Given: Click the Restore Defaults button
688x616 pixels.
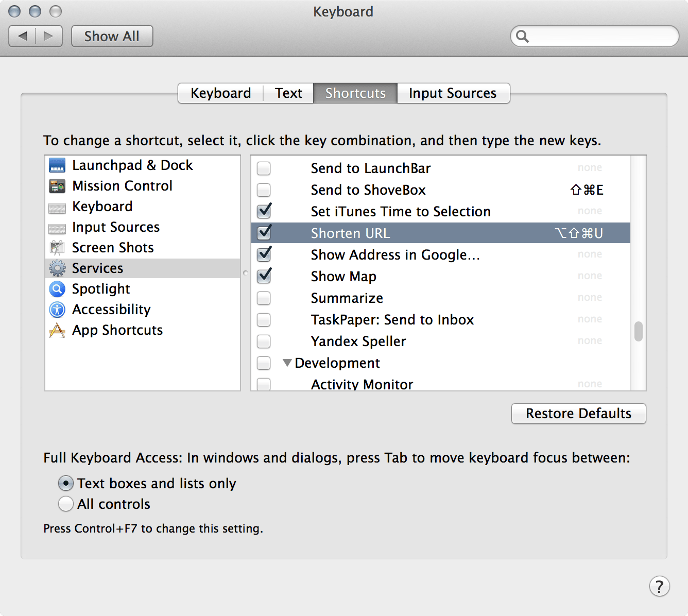Looking at the screenshot, I should click(x=578, y=414).
